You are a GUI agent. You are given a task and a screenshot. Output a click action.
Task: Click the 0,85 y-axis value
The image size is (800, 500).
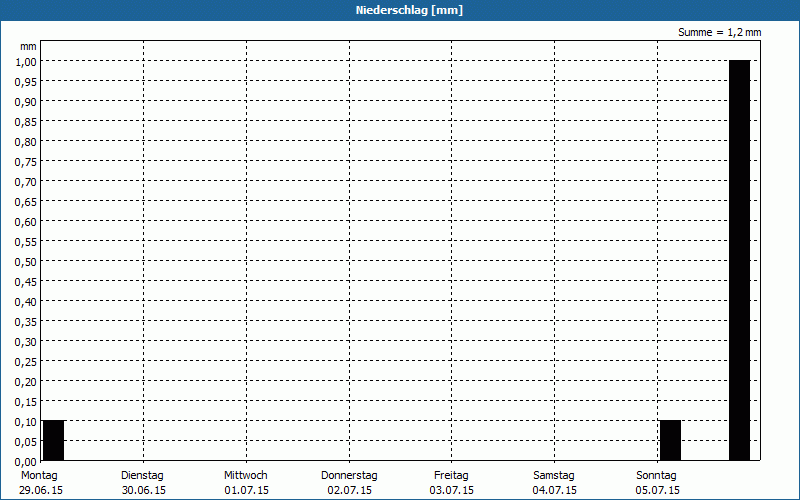coord(26,122)
